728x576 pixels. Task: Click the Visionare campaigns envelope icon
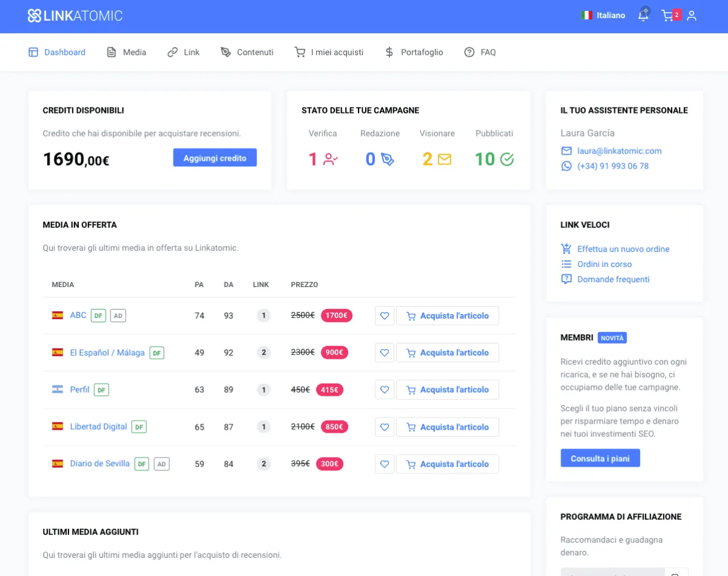click(x=445, y=160)
